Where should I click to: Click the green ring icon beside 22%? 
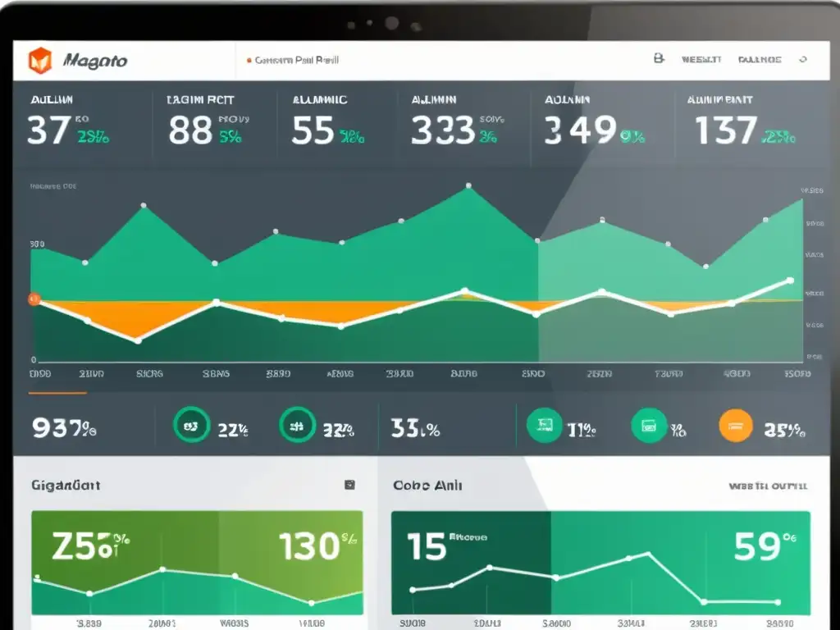click(191, 426)
